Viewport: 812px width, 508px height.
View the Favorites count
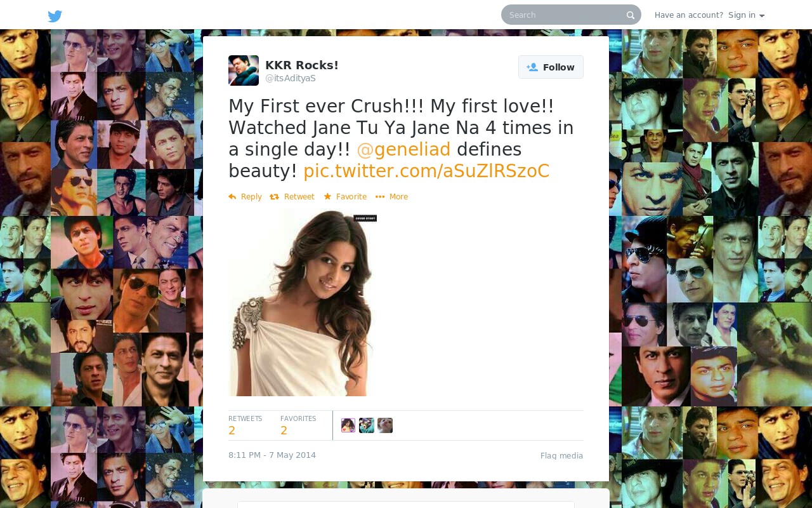[x=298, y=425]
